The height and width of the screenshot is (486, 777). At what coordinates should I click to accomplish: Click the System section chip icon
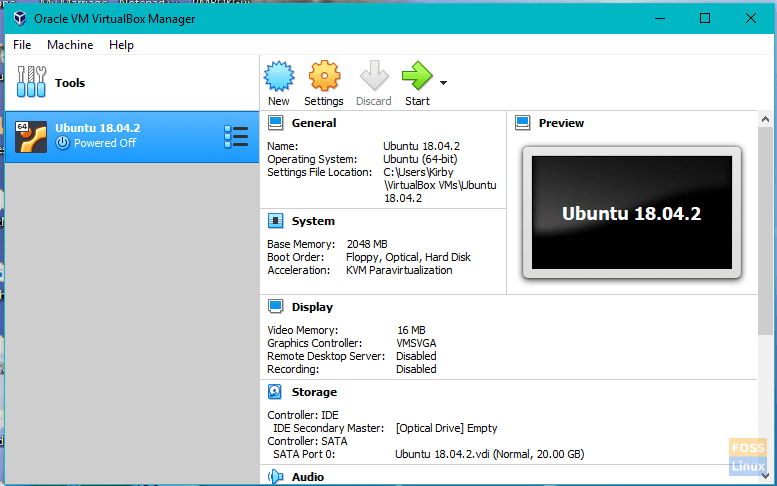coord(276,221)
